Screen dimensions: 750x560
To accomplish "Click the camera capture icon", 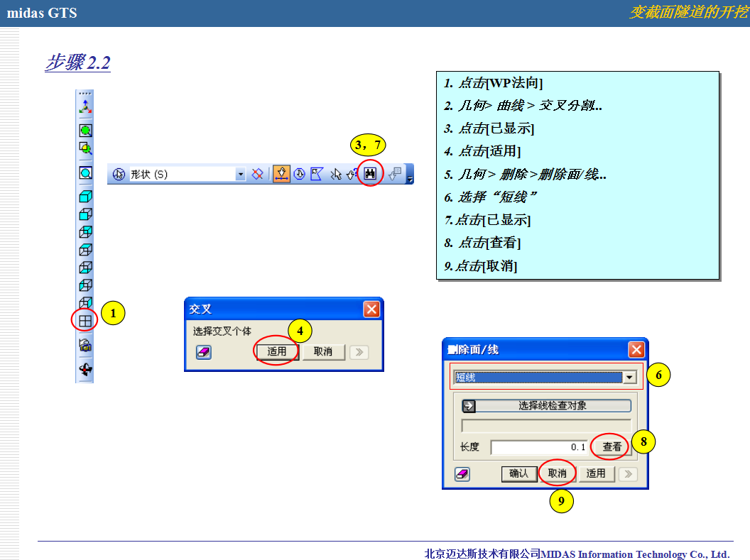I will [85, 345].
